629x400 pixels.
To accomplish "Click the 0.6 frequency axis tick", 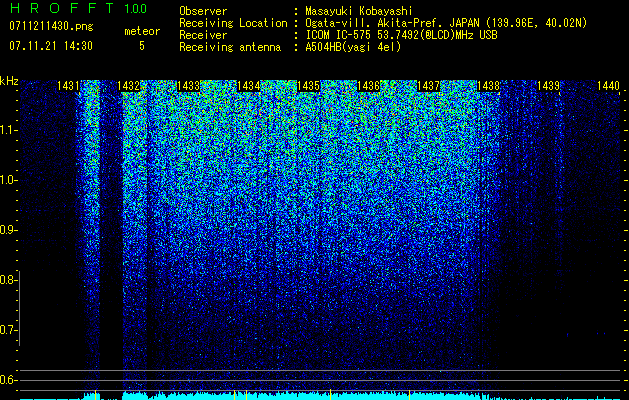I will coord(8,380).
